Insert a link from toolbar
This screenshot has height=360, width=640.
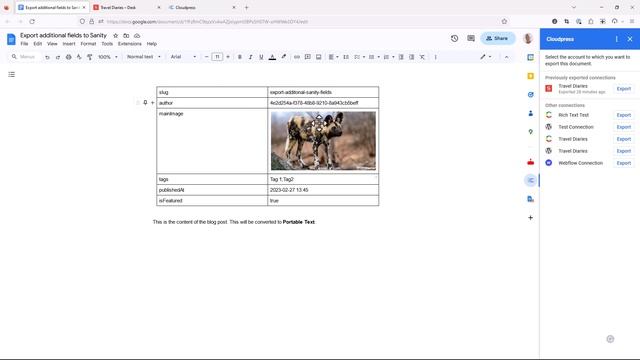[x=297, y=57]
